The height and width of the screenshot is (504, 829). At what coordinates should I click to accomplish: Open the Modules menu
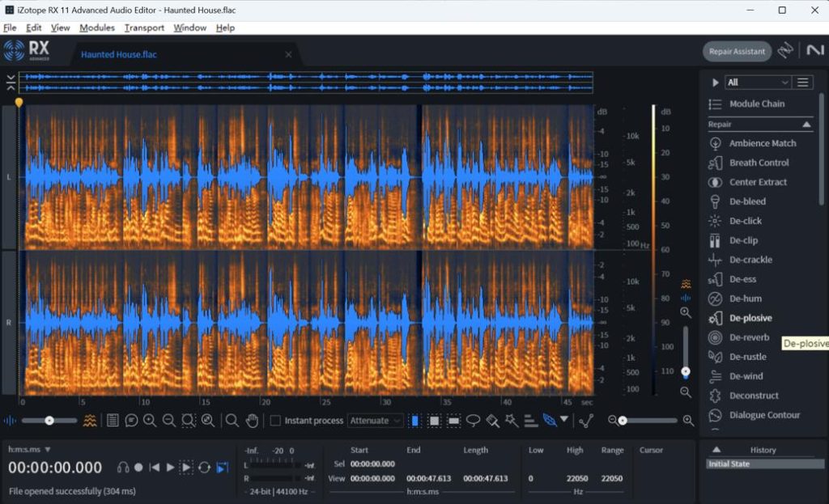[x=96, y=27]
